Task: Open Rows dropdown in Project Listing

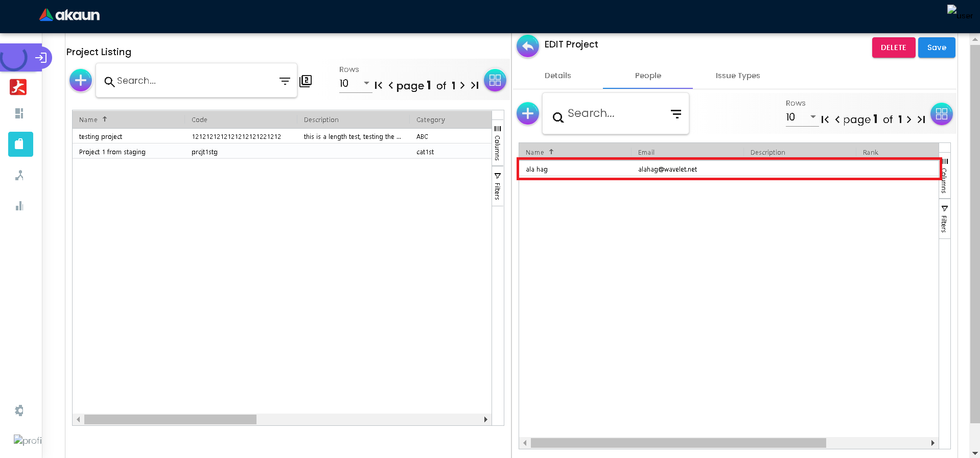Action: pyautogui.click(x=355, y=83)
